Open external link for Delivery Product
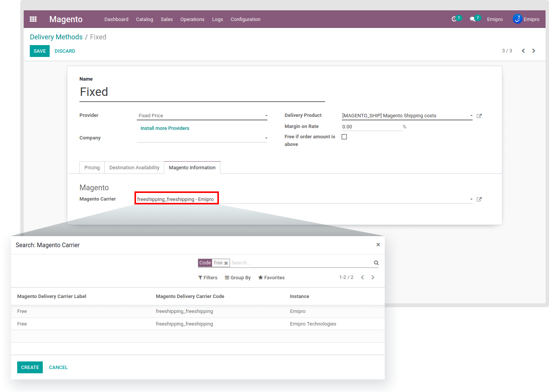The height and width of the screenshot is (392, 549). 479,116
